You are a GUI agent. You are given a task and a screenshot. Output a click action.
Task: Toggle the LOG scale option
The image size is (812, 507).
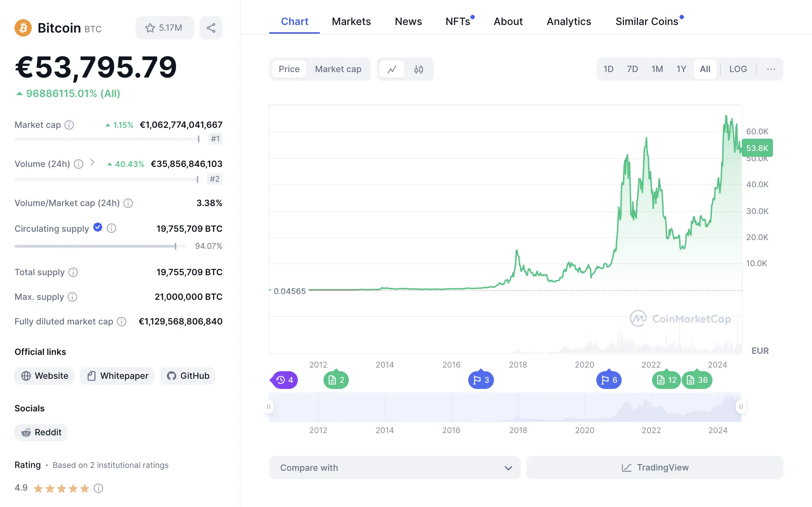click(738, 69)
